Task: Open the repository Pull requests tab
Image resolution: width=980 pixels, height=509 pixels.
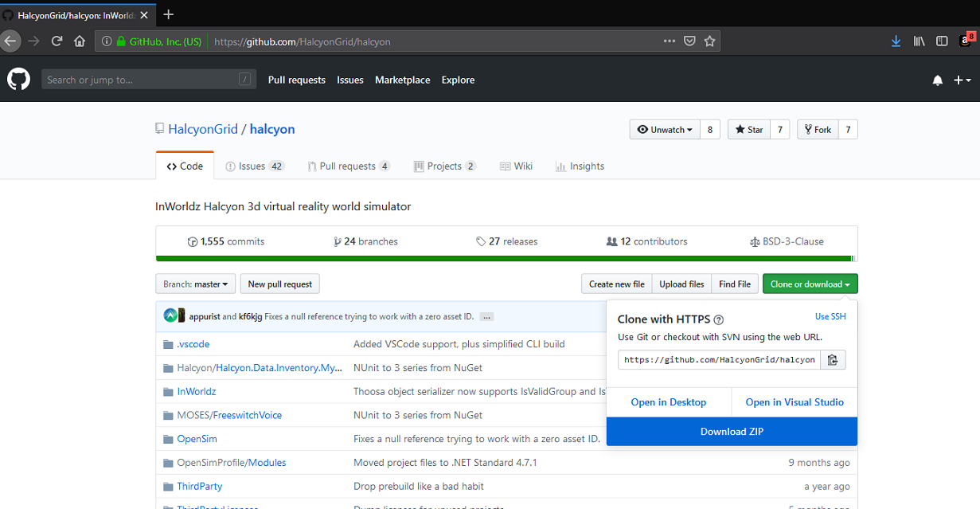Action: click(349, 166)
